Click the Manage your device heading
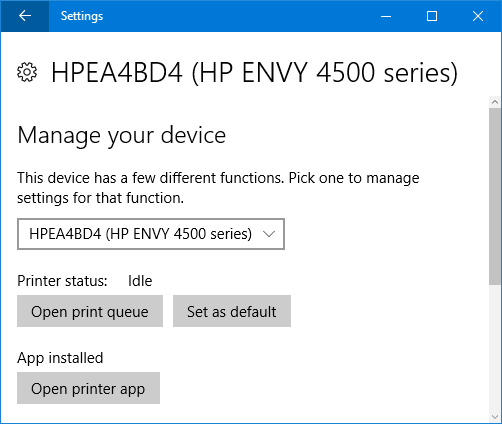Screen dimensions: 502x424 [x=122, y=136]
